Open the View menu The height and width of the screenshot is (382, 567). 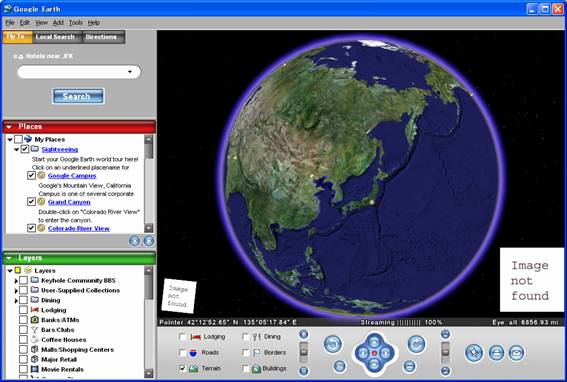click(x=41, y=22)
